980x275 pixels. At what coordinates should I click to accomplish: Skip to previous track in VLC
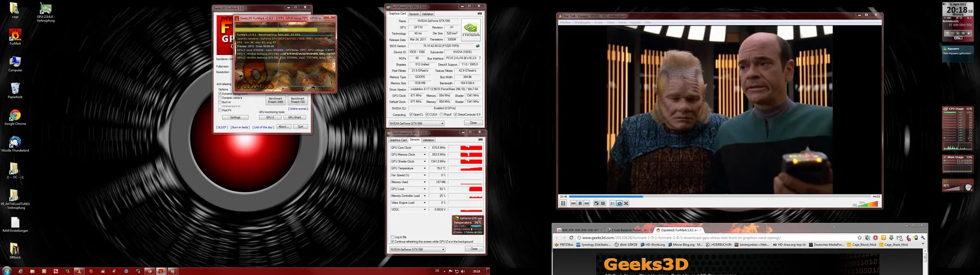[573, 203]
